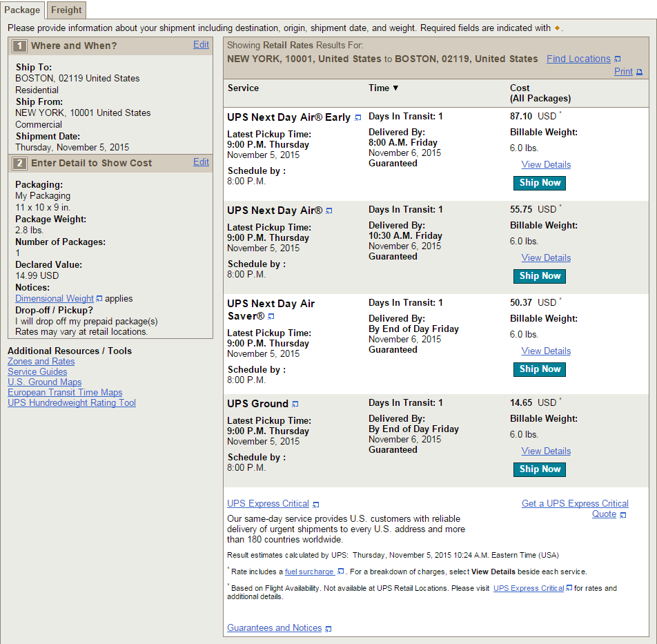Sort results by Time column arrow
This screenshot has height=644, width=657.
(x=395, y=88)
